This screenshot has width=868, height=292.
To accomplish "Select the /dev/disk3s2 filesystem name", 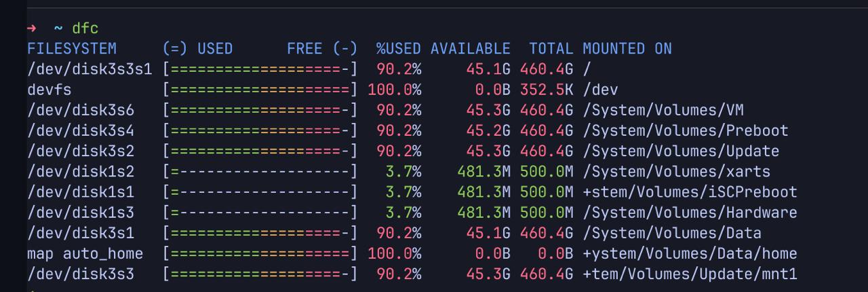I will coord(81,151).
